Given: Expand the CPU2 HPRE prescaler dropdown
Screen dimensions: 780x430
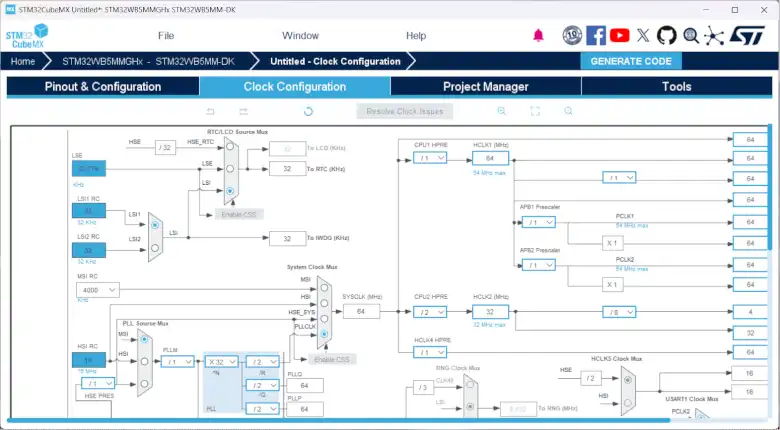Looking at the screenshot, I should 430,312.
